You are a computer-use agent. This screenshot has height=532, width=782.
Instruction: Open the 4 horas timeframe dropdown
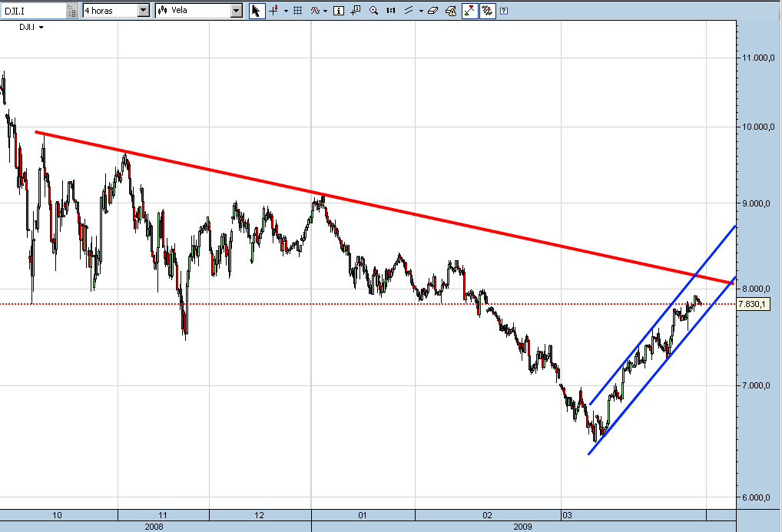click(143, 11)
